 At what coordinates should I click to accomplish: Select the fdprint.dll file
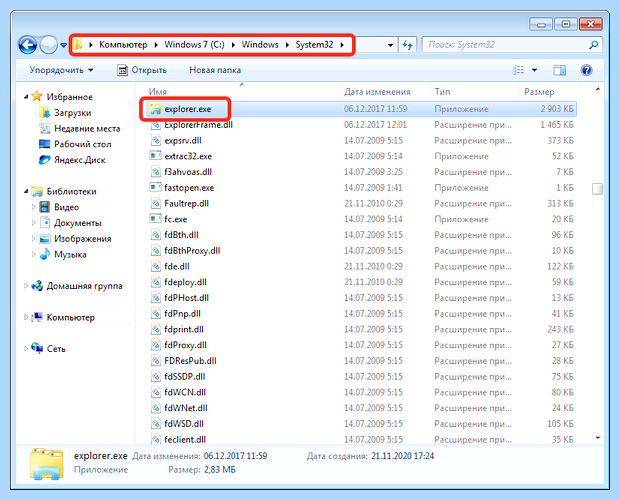[x=361, y=329]
